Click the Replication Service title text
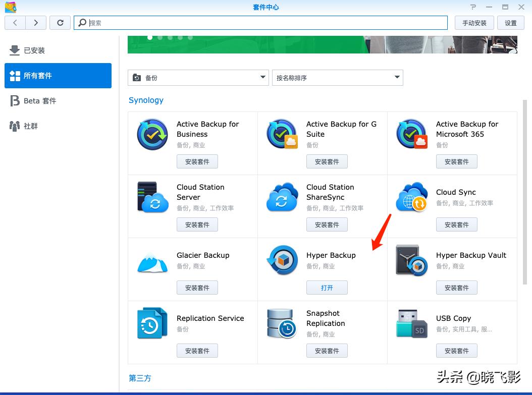532x395 pixels. tap(210, 318)
